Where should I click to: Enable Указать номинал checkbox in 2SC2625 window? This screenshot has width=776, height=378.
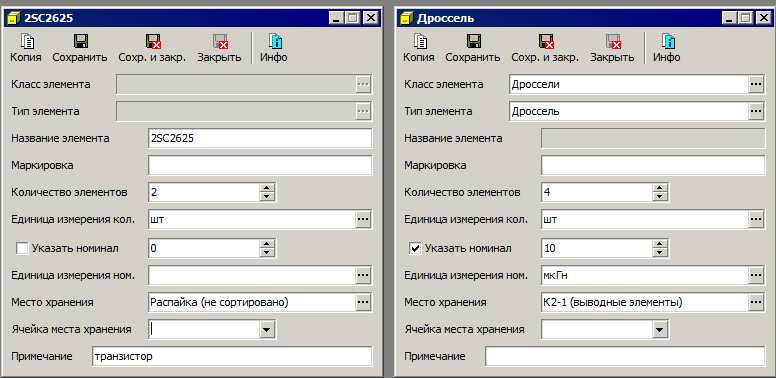click(x=22, y=248)
